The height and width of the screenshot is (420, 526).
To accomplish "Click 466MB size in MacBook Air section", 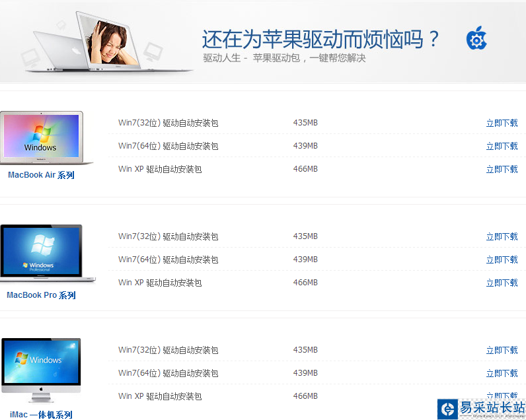I will click(x=305, y=169).
